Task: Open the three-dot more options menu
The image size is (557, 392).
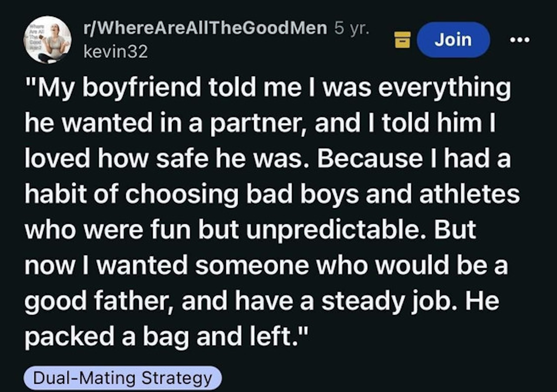Action: tap(520, 40)
